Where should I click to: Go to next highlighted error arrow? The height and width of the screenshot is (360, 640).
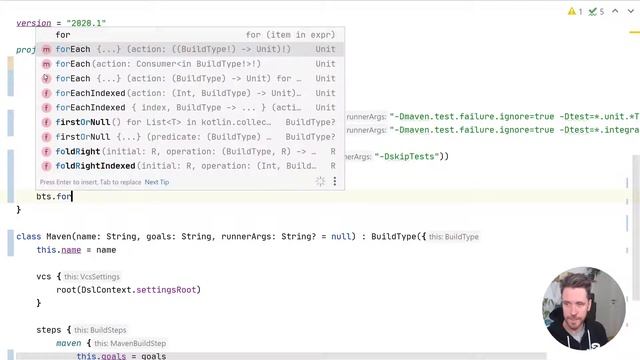[x=630, y=11]
